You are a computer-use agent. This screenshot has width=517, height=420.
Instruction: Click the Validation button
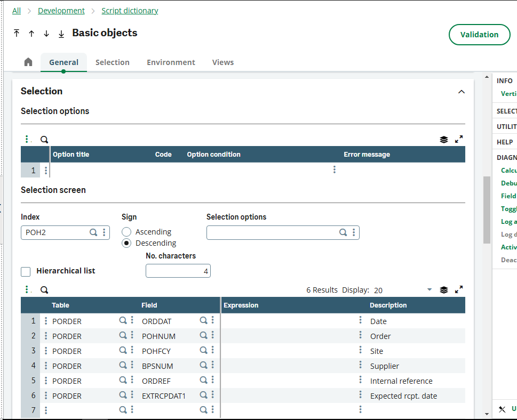pyautogui.click(x=479, y=34)
